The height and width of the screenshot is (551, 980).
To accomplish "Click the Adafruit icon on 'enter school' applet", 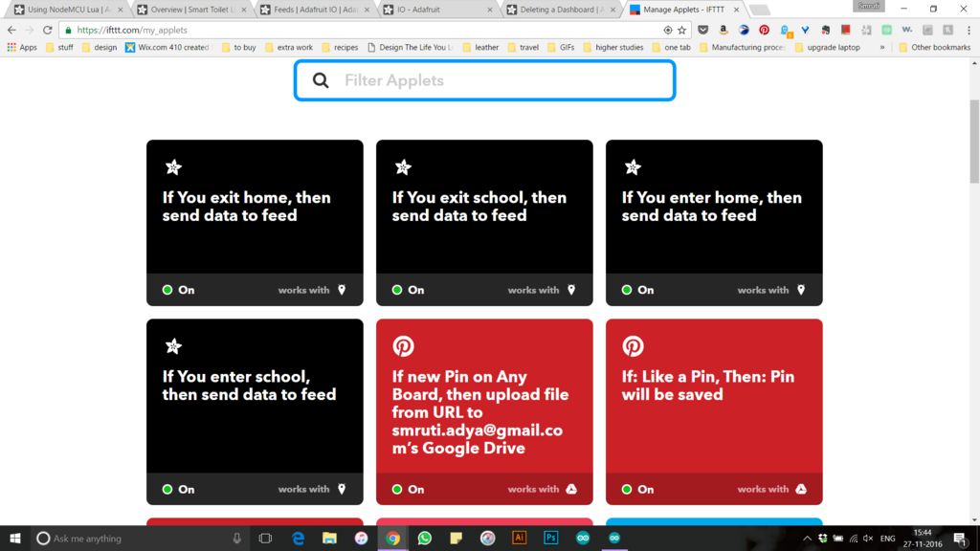I will [x=173, y=346].
